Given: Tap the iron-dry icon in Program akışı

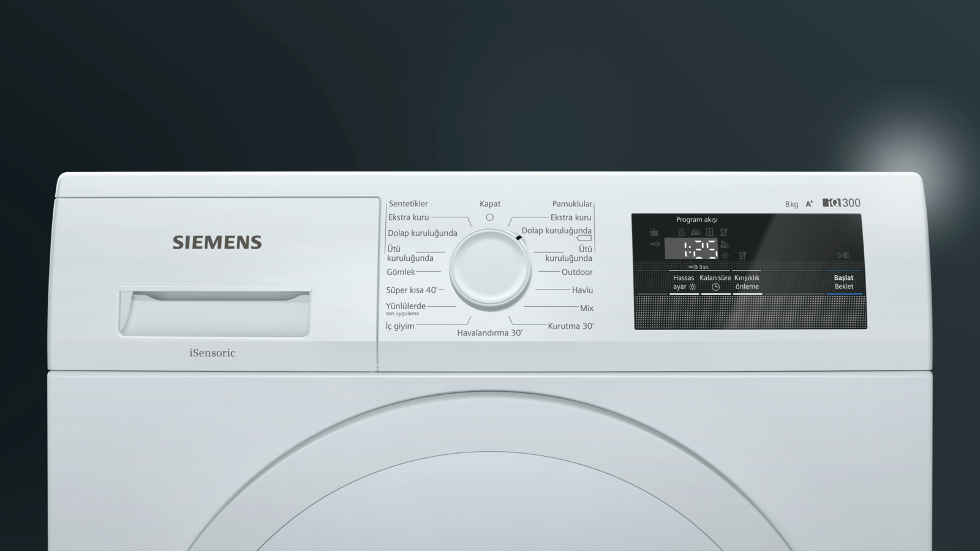Looking at the screenshot, I should [x=695, y=232].
